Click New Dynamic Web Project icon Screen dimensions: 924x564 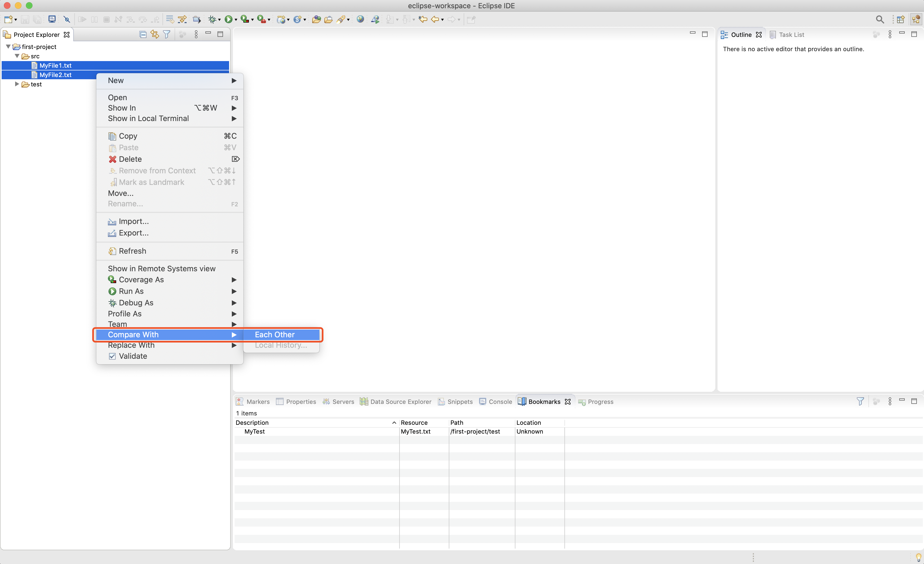click(281, 19)
